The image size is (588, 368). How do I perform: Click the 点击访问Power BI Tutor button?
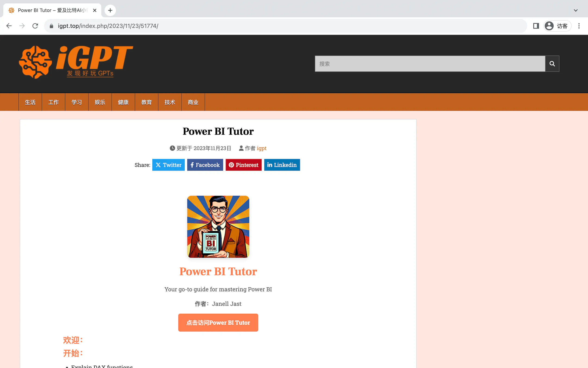point(218,323)
